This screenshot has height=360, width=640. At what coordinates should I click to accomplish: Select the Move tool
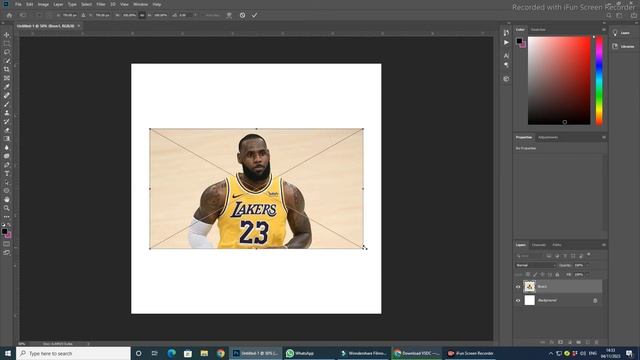click(x=7, y=35)
